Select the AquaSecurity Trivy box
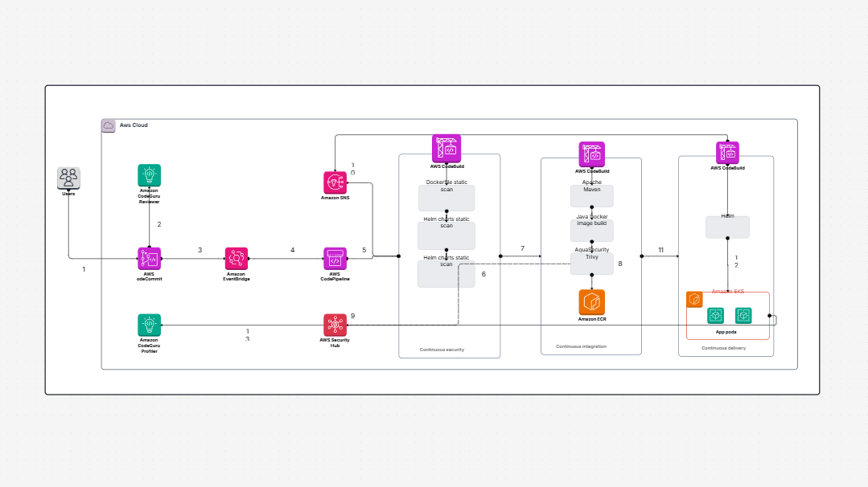868x487 pixels. [x=592, y=264]
